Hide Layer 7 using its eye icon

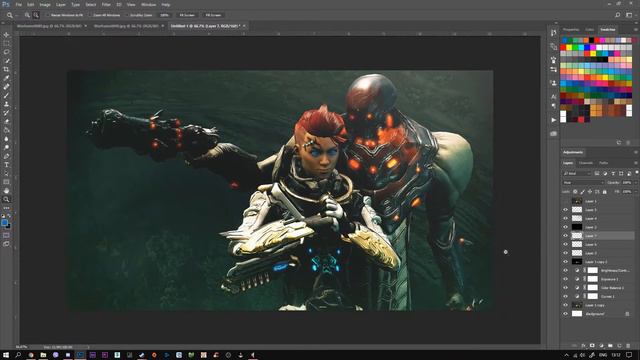(x=566, y=236)
